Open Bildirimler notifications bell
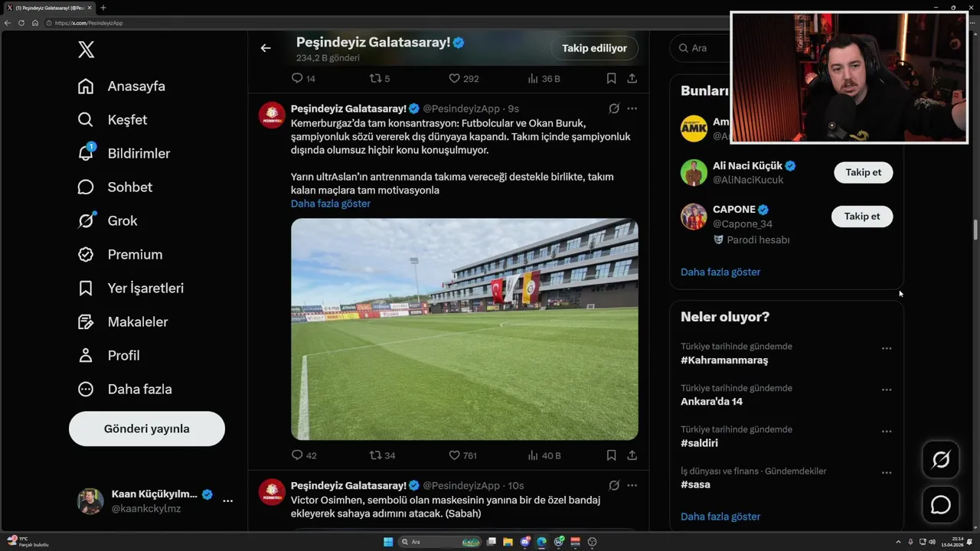This screenshot has width=980, height=551. tap(123, 154)
